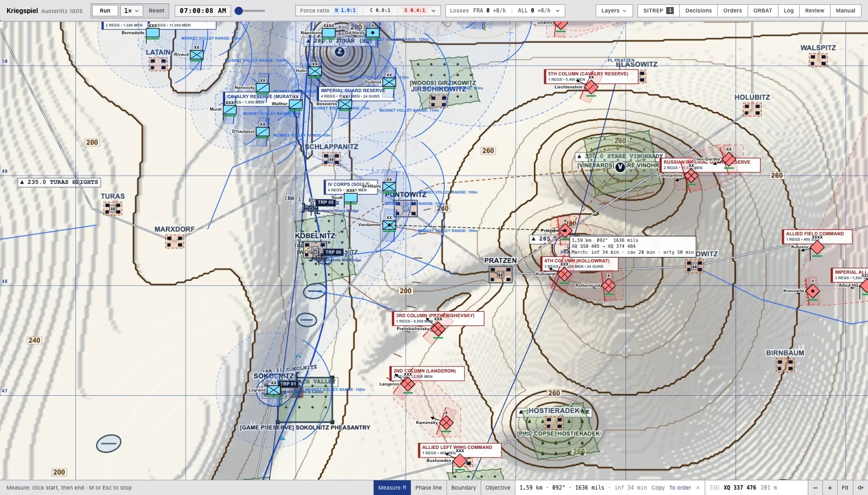
Task: Click the To order link
Action: [x=680, y=487]
